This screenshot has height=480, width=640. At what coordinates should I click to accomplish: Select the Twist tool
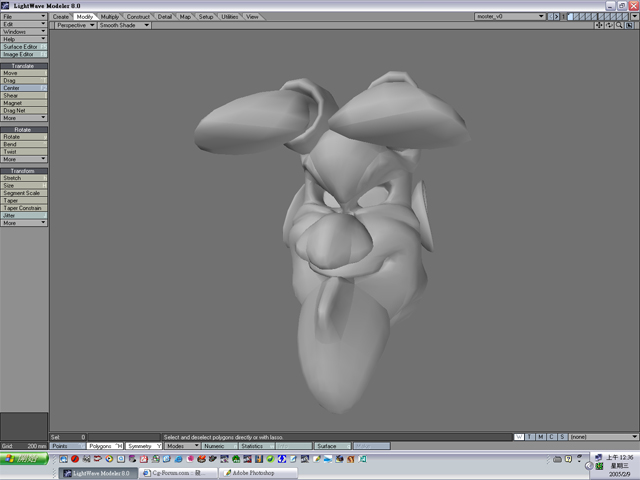click(24, 152)
